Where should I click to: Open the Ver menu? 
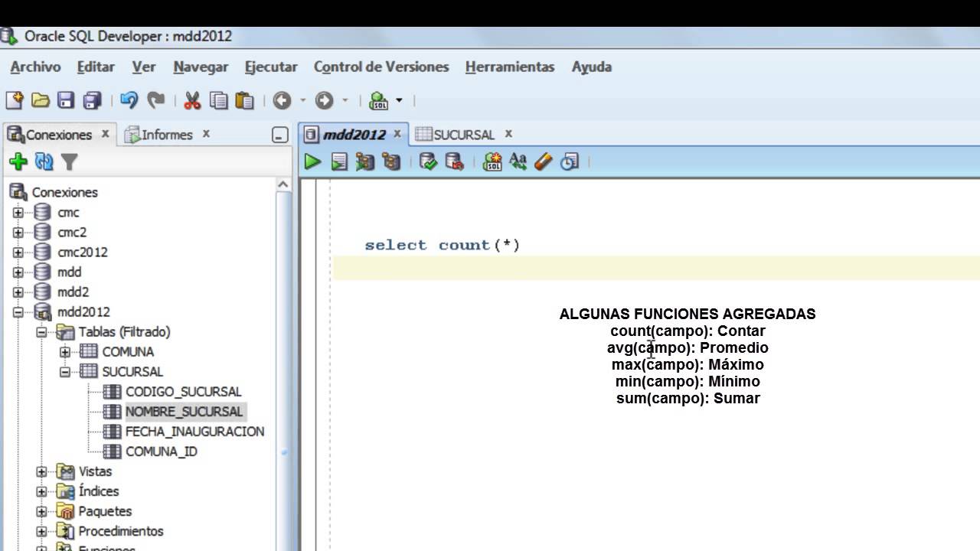pos(144,67)
